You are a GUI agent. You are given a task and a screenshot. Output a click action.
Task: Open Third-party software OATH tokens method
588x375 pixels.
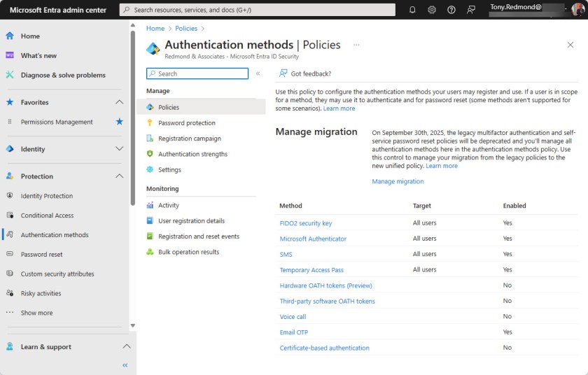click(327, 302)
